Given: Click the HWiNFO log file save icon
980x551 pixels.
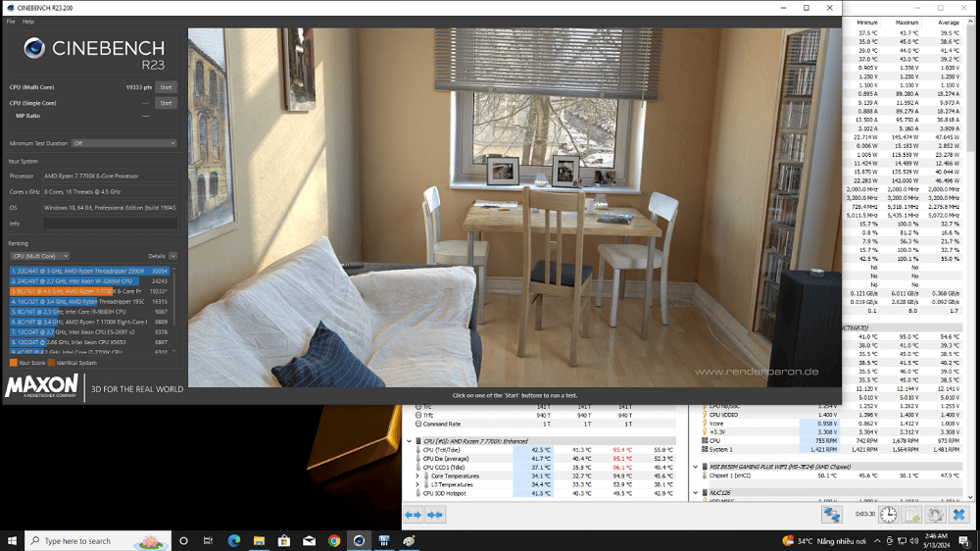Looking at the screenshot, I should (x=911, y=514).
